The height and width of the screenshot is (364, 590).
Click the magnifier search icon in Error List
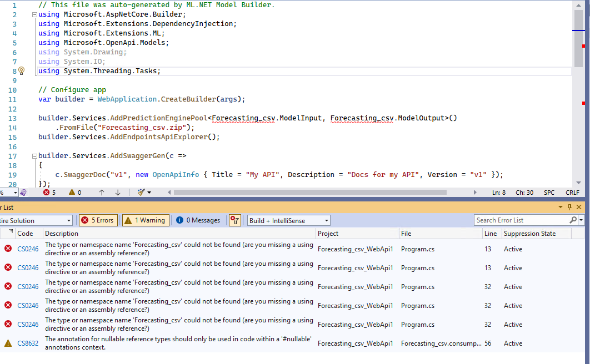(x=573, y=220)
